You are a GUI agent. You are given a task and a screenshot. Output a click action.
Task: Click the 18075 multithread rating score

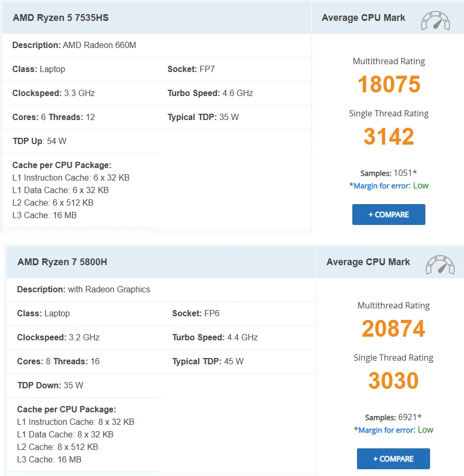click(x=389, y=85)
